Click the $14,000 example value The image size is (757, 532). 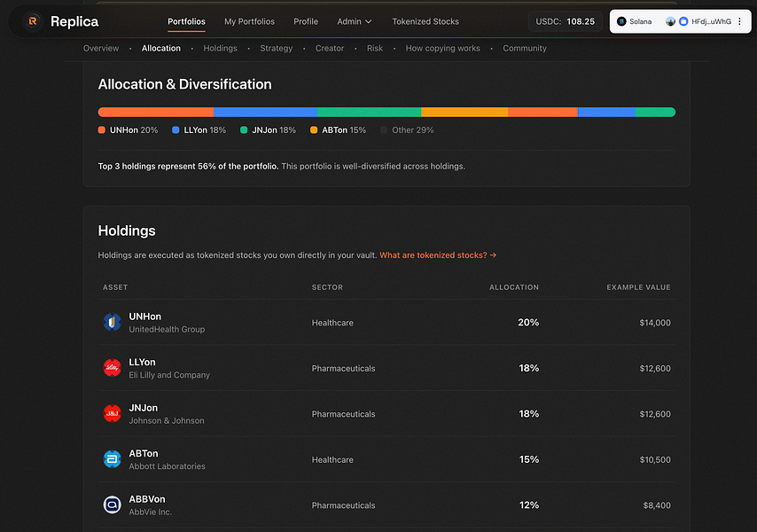pos(655,323)
